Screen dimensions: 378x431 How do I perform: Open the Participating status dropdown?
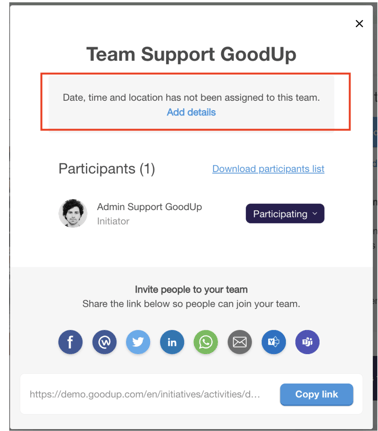[x=285, y=214]
